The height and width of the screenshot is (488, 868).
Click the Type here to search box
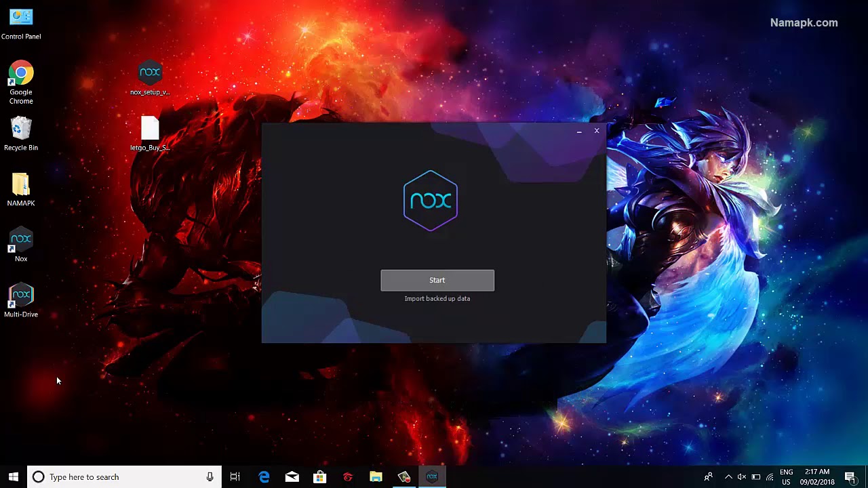124,477
